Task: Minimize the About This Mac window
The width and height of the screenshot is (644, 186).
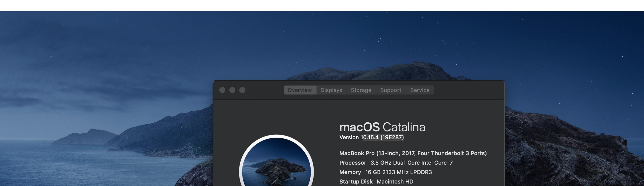Action: click(x=232, y=90)
